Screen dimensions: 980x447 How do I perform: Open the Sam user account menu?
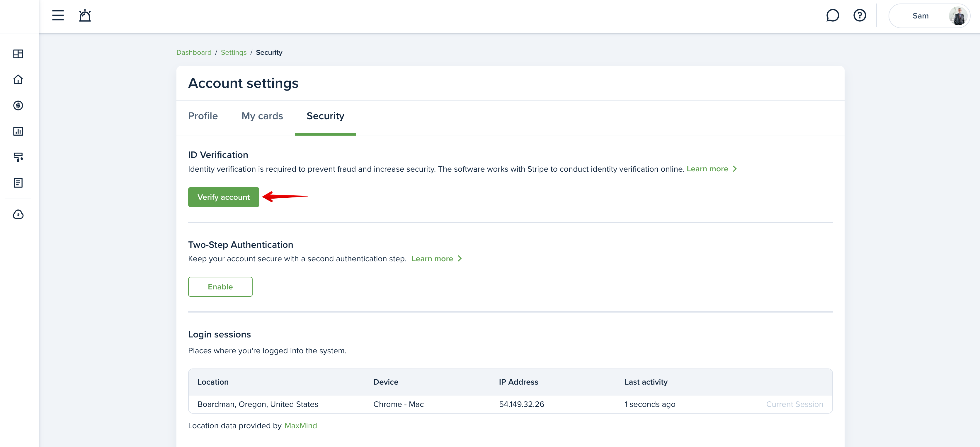(929, 16)
